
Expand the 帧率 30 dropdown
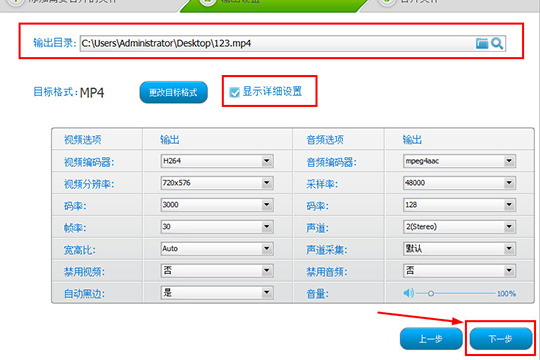[217, 227]
